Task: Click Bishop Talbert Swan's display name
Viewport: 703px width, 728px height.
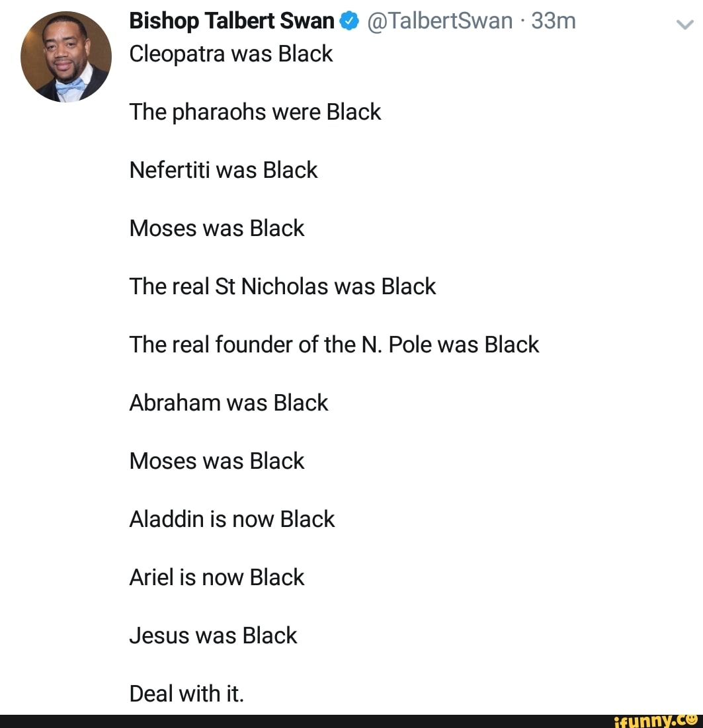Action: [x=230, y=20]
